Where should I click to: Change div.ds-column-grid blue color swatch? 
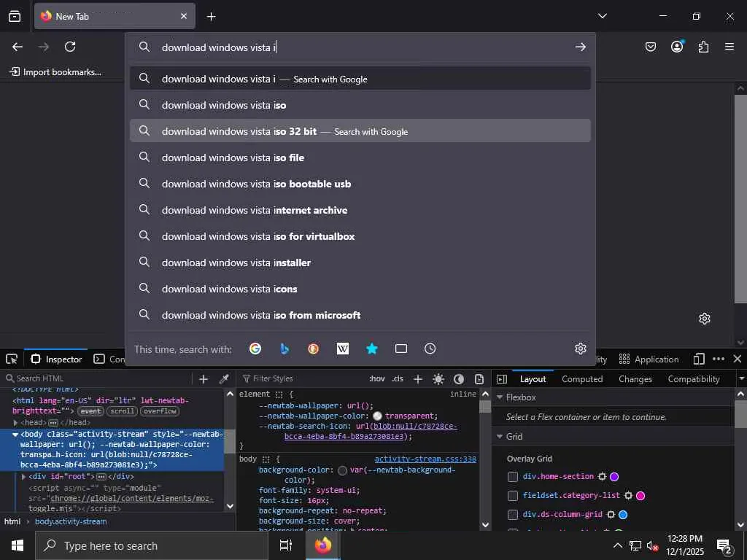623,515
